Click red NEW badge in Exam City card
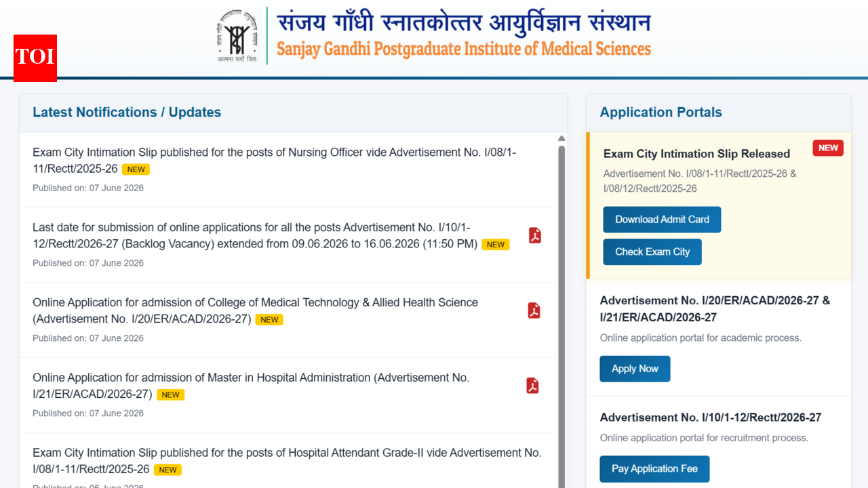The width and height of the screenshot is (868, 488). tap(828, 148)
